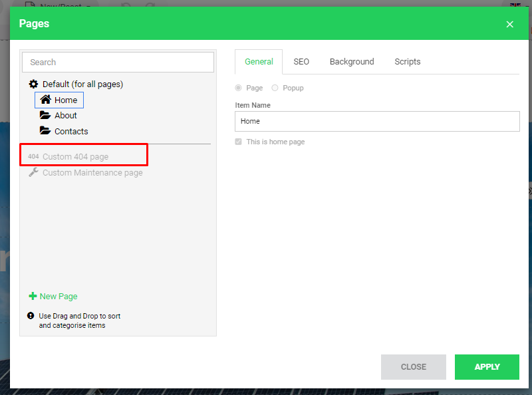Click the house icon next to Home

tap(45, 100)
